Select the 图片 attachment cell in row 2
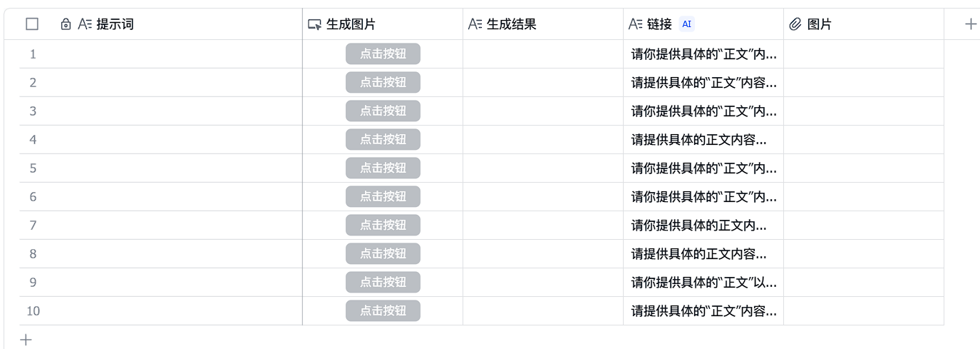The width and height of the screenshot is (980, 349). tap(864, 82)
